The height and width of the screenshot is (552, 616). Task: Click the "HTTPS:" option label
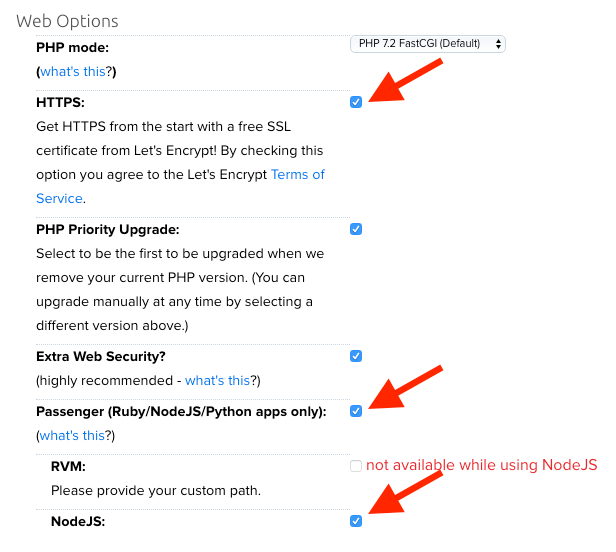point(61,102)
